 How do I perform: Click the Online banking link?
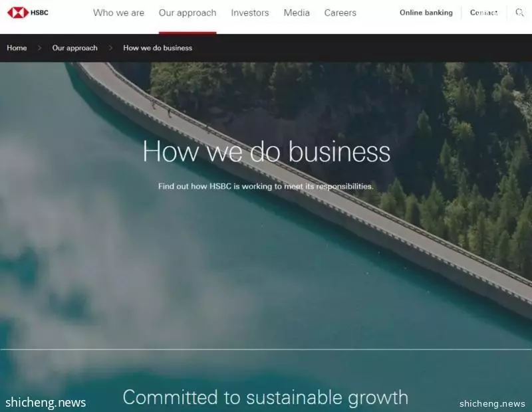[x=426, y=13]
